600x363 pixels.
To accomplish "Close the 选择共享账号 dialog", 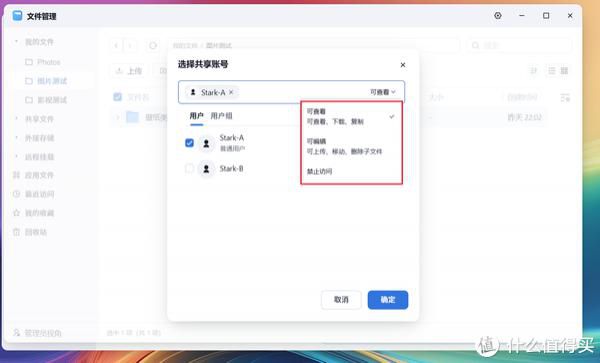I will pos(403,65).
